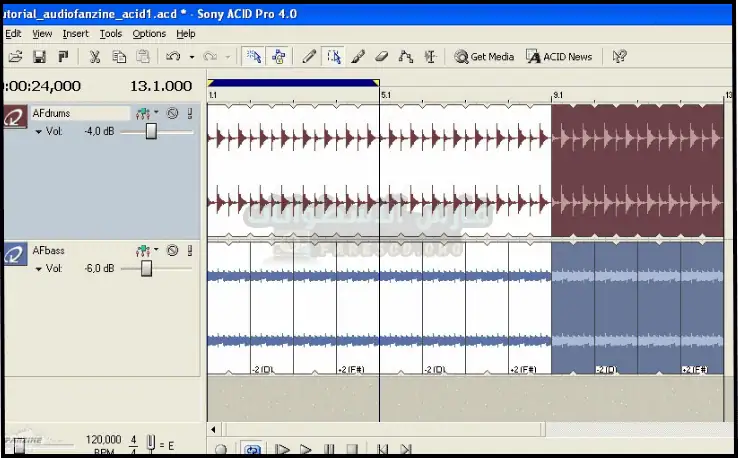
Task: Select the Erase tool in toolbar
Action: pos(382,57)
